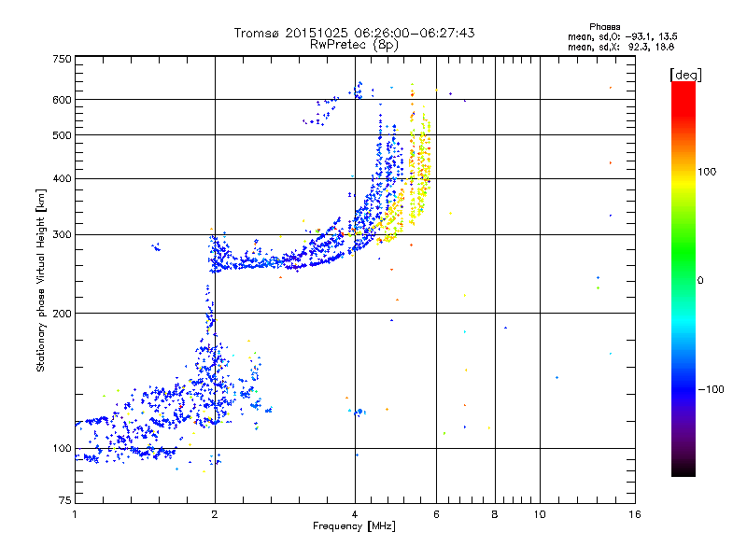Click the x-axis tick label '1'
This screenshot has width=747, height=560.
[75, 514]
